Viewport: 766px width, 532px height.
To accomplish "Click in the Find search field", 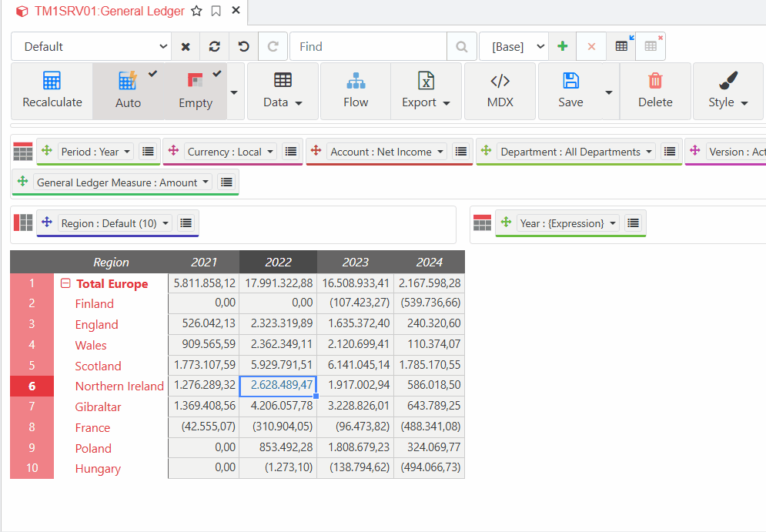I will pyautogui.click(x=370, y=46).
